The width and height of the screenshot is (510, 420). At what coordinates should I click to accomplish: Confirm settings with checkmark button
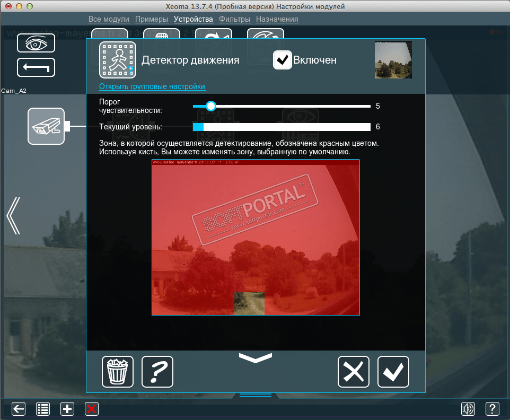click(x=393, y=372)
